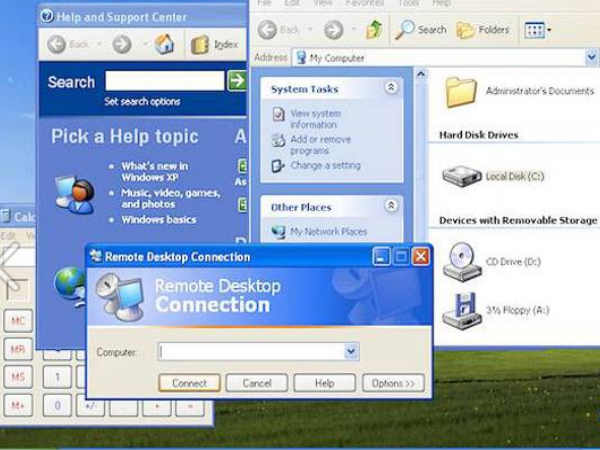
Task: Click Connect button in Remote Desktop Connection
Action: coord(189,383)
